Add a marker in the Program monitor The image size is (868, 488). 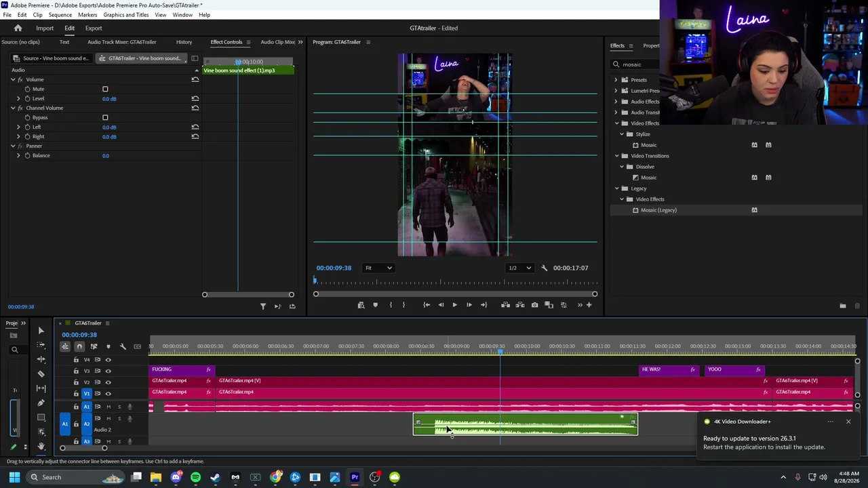pyautogui.click(x=375, y=305)
